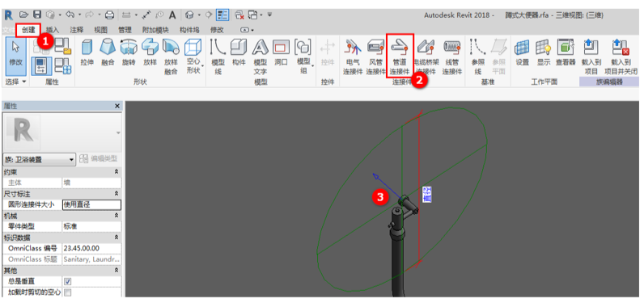Switch to the 修改 ribbon tab
The image size is (644, 307).
[217, 30]
